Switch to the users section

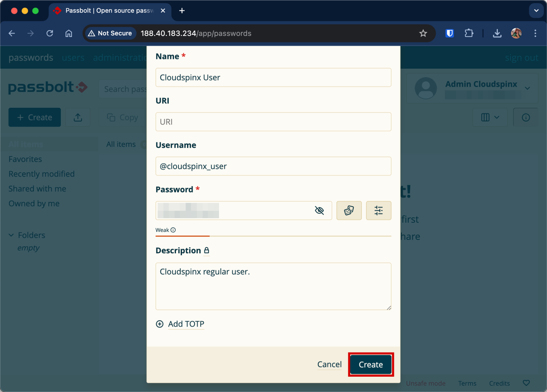click(x=73, y=57)
